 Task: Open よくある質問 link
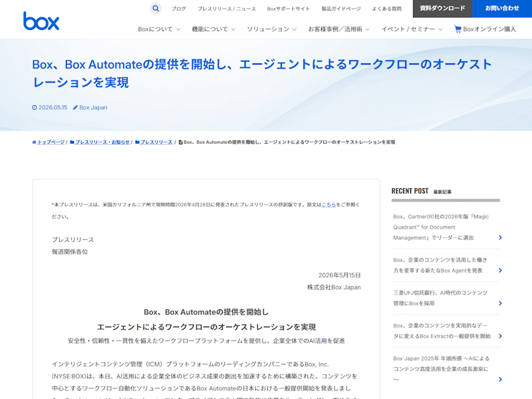(387, 9)
